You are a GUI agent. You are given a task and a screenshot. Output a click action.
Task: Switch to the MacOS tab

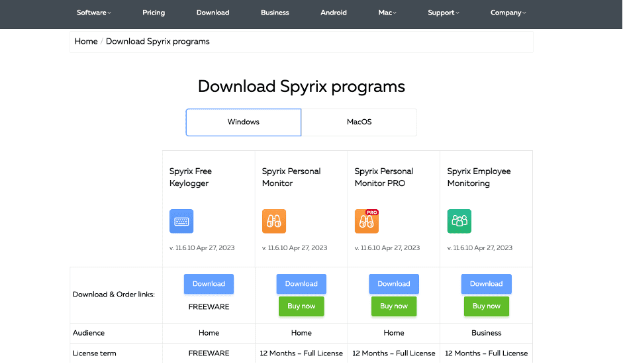pos(359,122)
